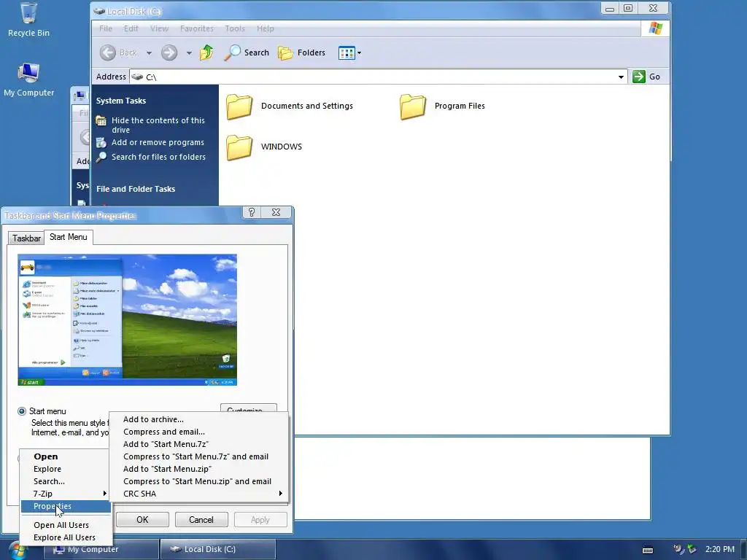The width and height of the screenshot is (747, 560).
Task: Open the Favorites menu
Action: (197, 28)
